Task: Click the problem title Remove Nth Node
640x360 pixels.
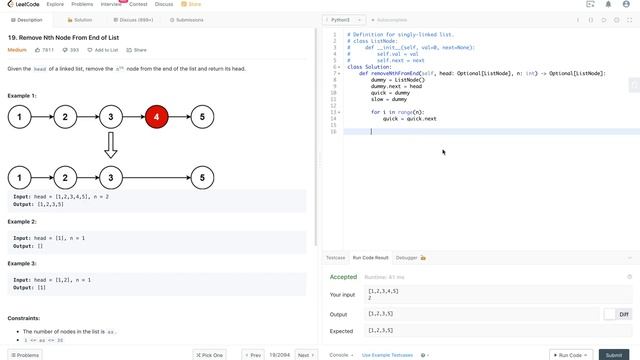Action: 63,38
